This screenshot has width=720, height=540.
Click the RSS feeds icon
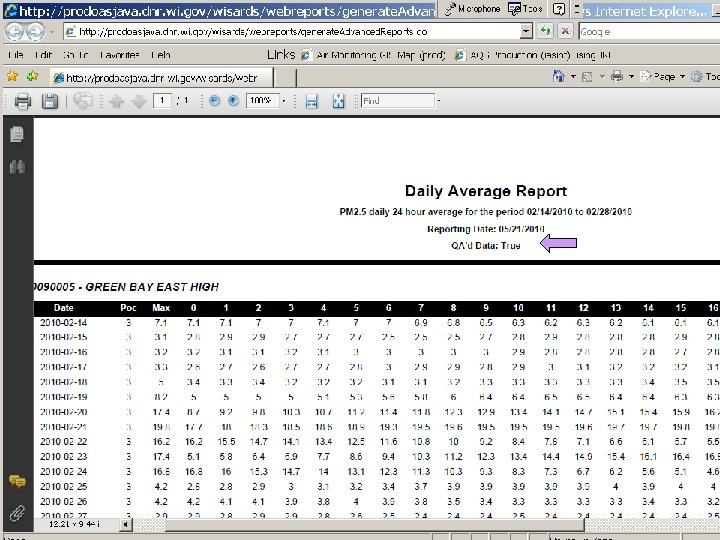(x=587, y=77)
